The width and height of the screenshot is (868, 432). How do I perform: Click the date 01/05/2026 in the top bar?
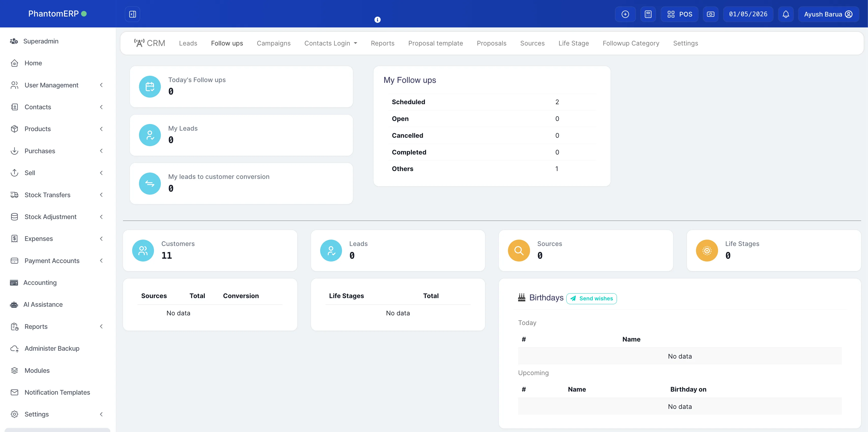click(x=748, y=14)
